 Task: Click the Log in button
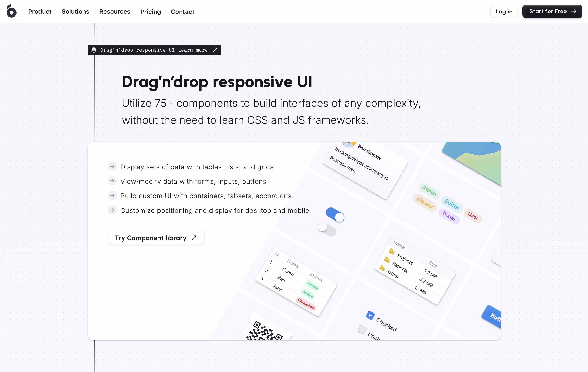504,12
